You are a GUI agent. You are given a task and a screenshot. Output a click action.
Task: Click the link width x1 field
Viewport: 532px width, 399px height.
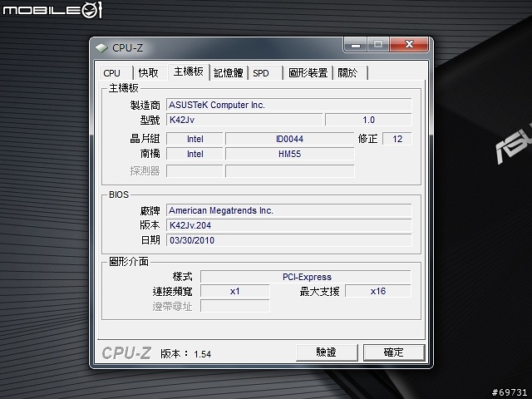point(235,291)
